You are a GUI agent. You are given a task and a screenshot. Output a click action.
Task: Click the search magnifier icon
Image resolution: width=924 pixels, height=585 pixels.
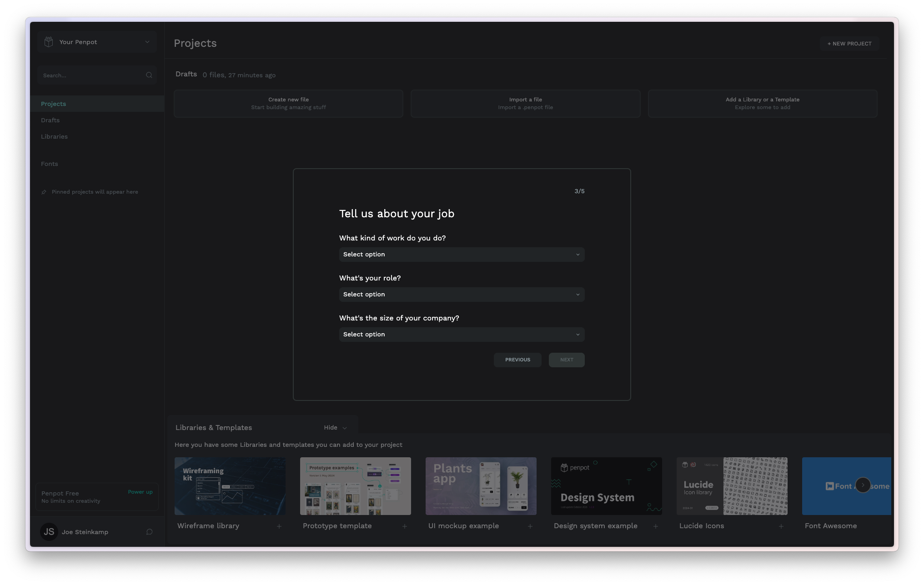tap(149, 75)
